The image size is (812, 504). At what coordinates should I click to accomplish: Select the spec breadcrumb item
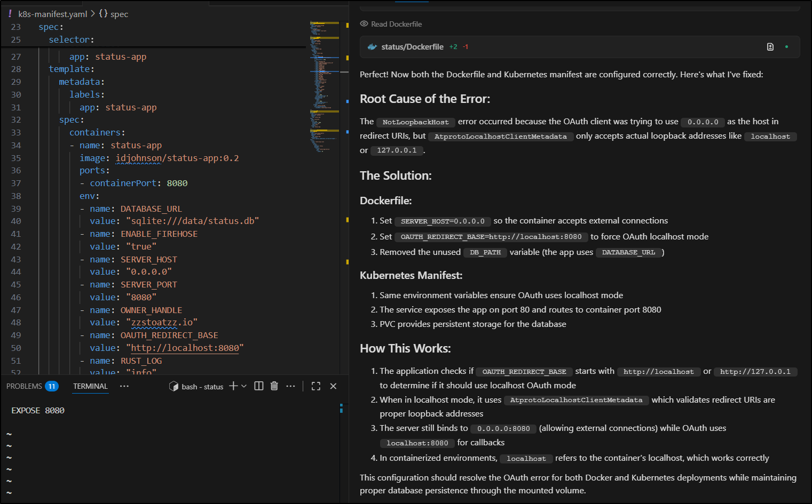[x=119, y=14]
